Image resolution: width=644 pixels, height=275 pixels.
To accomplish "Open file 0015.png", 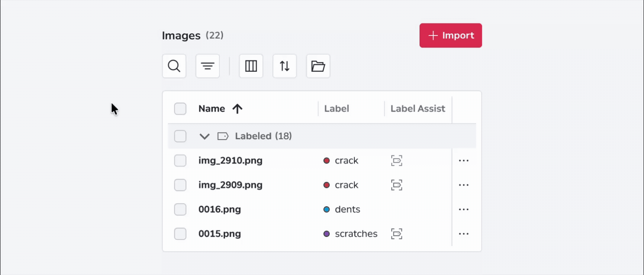I will click(x=220, y=234).
